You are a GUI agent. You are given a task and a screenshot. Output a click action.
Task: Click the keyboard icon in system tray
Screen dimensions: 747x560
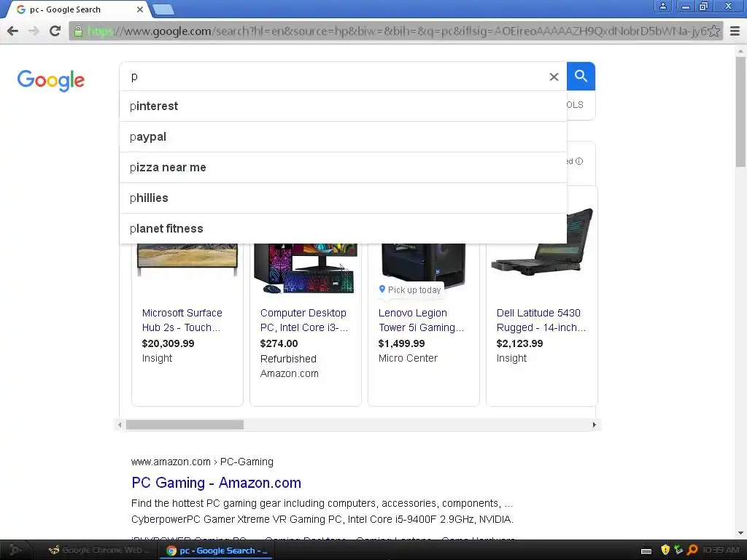[x=646, y=551]
